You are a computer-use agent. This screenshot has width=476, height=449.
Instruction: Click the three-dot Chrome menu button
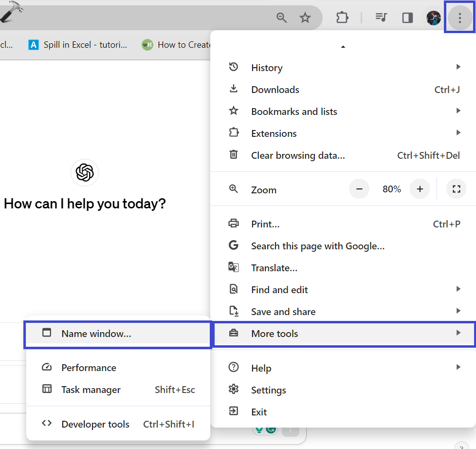click(x=459, y=18)
